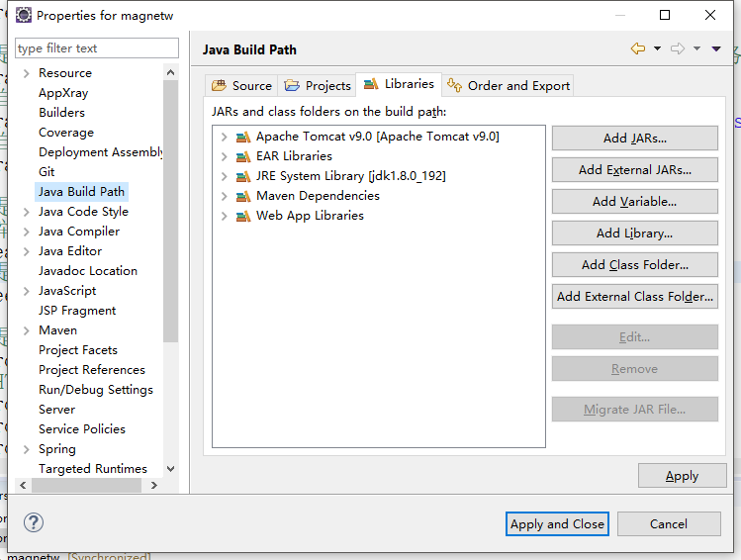Click the EAR Libraries icon
The image size is (741, 560).
click(243, 157)
